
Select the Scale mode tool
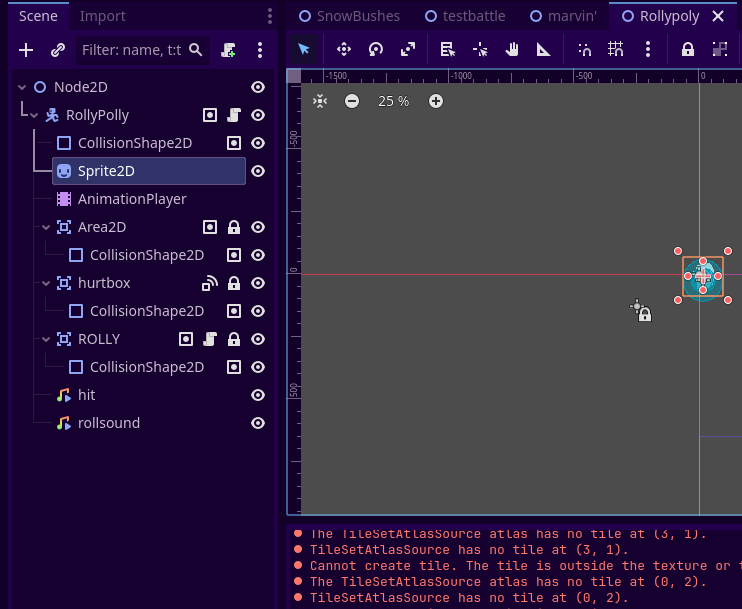(408, 49)
